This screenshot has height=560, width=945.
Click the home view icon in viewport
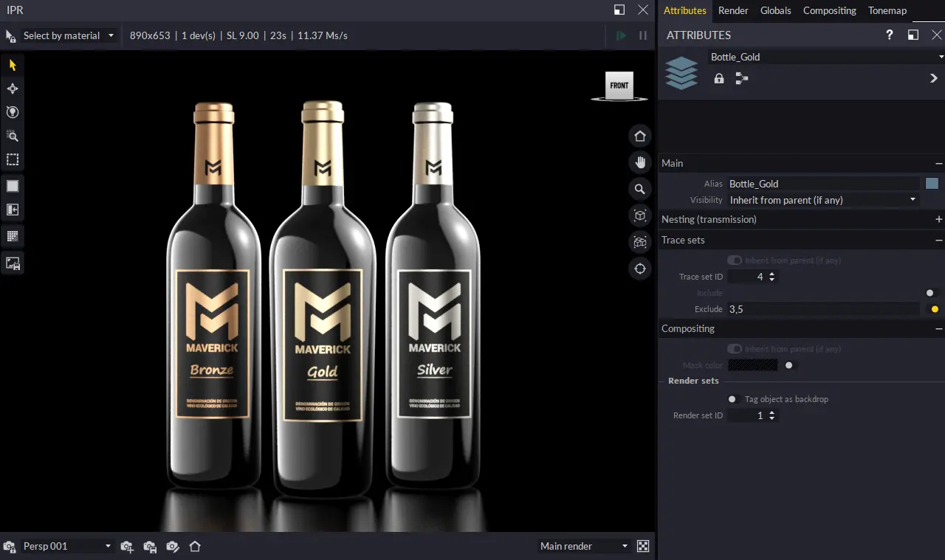[x=640, y=136]
